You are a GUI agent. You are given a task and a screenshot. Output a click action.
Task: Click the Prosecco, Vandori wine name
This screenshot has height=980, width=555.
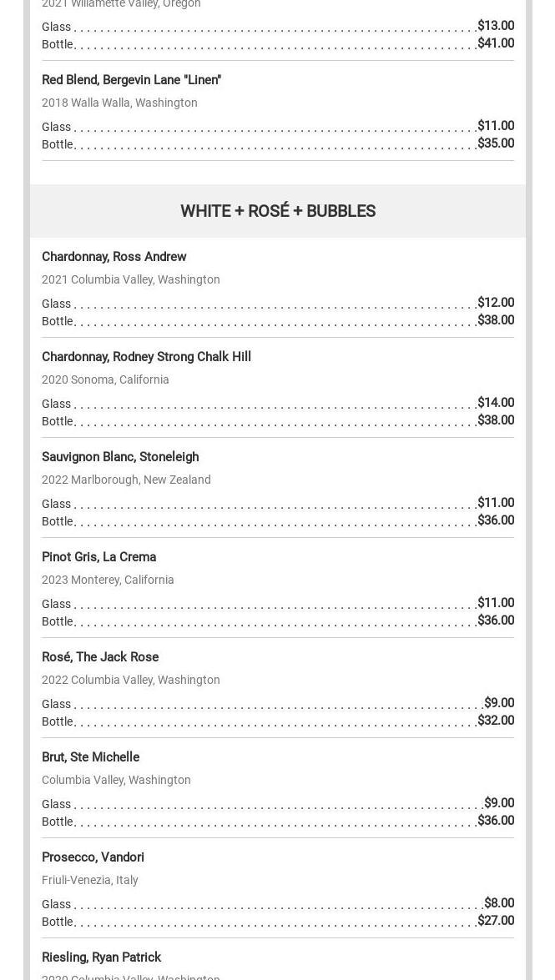click(93, 857)
